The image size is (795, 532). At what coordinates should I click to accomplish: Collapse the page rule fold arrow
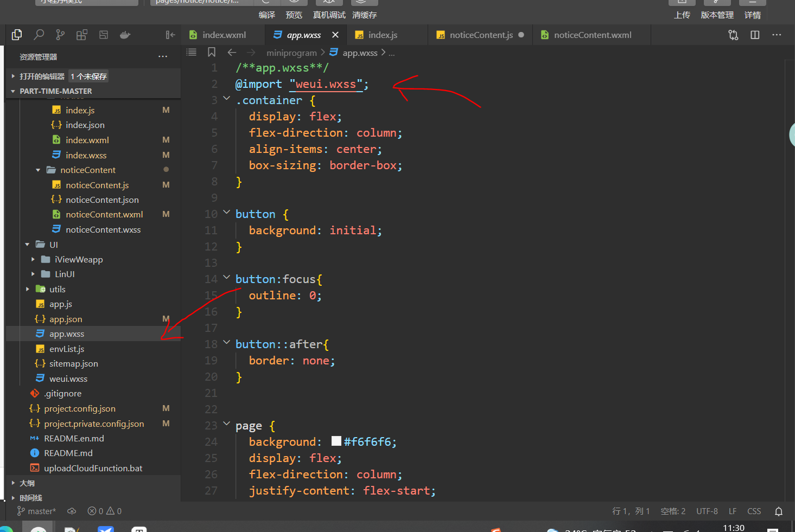pos(227,424)
